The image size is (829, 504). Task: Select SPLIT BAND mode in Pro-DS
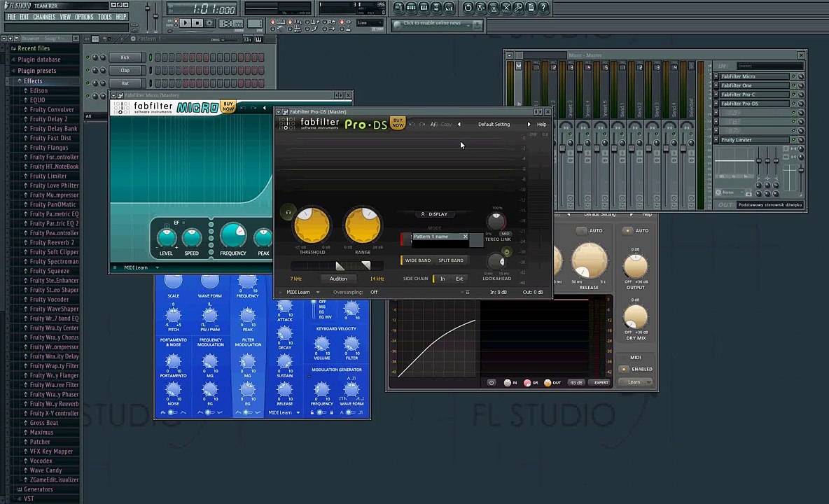[450, 260]
